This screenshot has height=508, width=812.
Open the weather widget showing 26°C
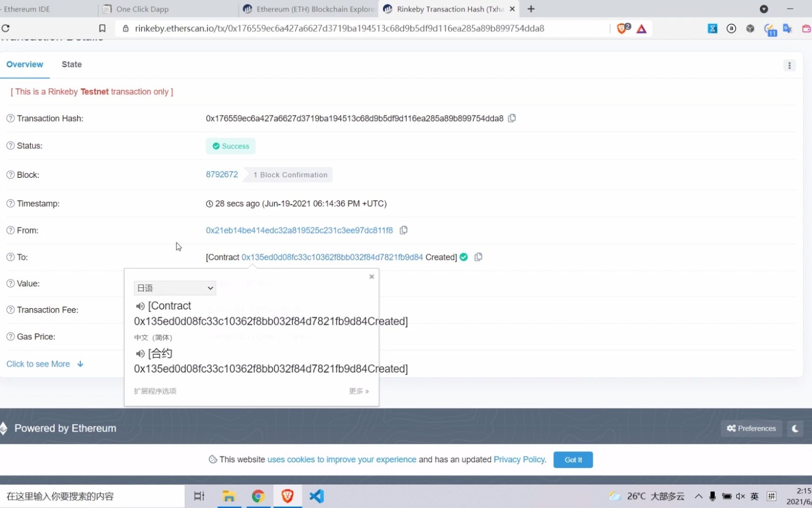point(647,496)
